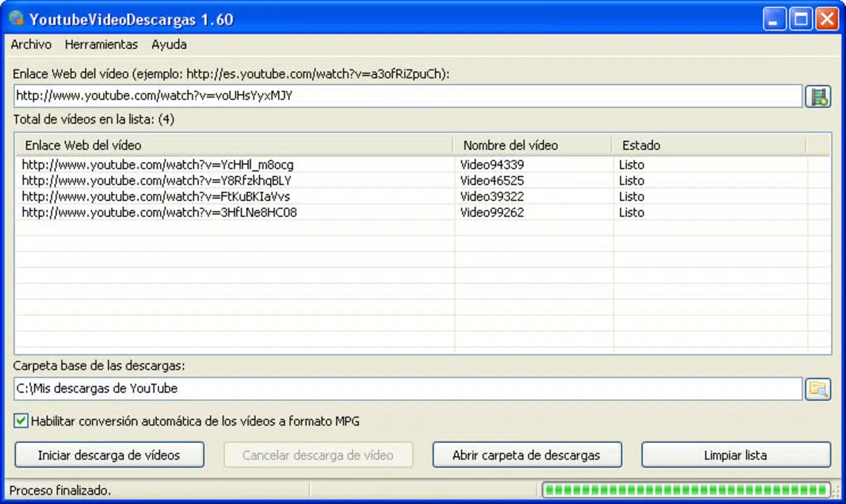Sort by Enlace Web del vídeo column header
This screenshot has width=846, height=504.
click(x=234, y=146)
